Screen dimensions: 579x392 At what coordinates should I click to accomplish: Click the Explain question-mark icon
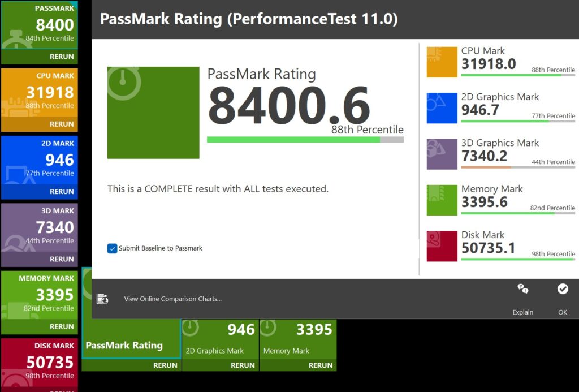point(522,290)
